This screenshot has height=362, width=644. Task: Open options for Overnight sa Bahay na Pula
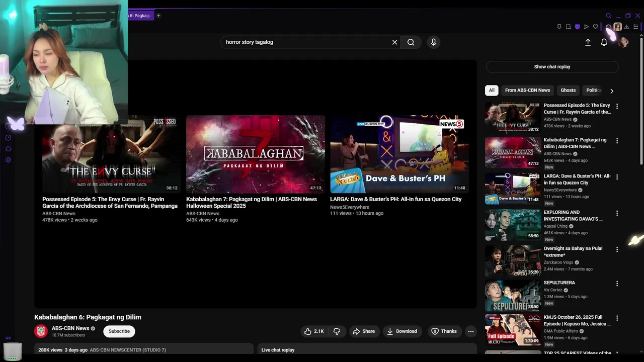coord(617,249)
